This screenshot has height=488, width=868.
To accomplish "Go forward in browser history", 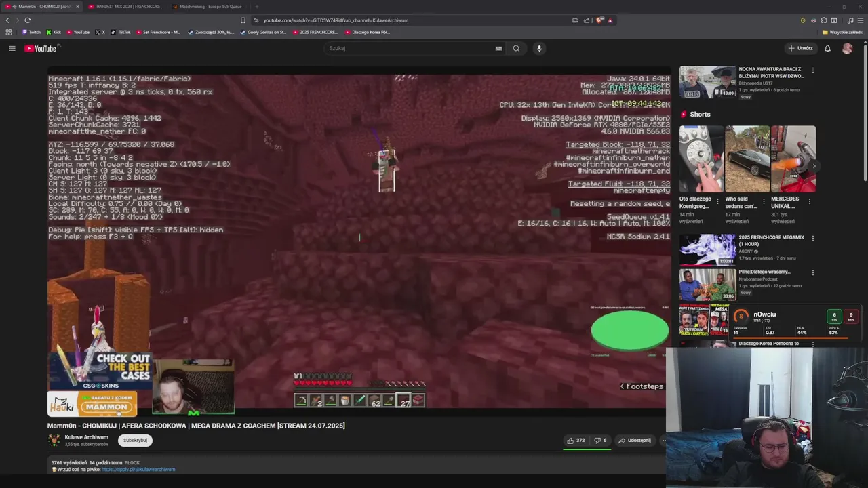I will click(18, 20).
